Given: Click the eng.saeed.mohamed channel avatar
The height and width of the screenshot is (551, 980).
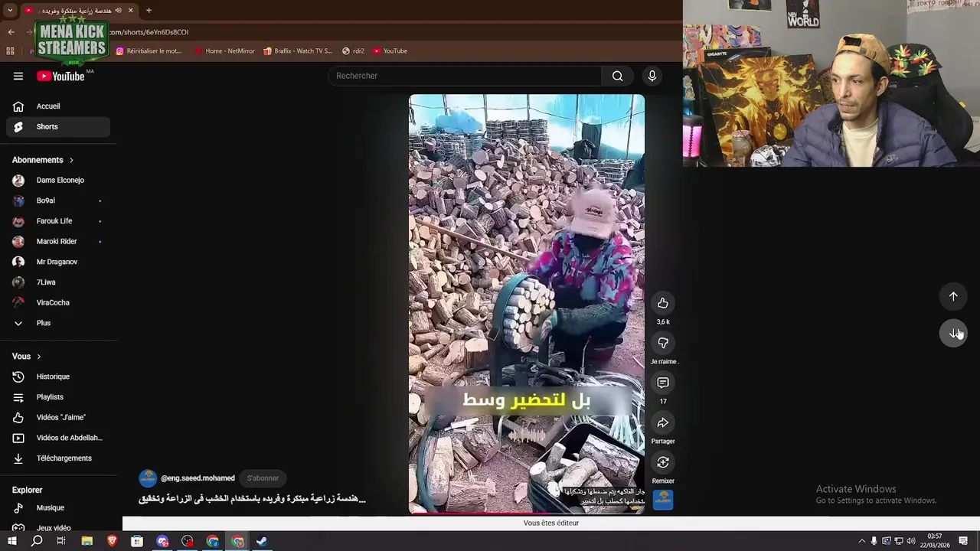Looking at the screenshot, I should [148, 478].
